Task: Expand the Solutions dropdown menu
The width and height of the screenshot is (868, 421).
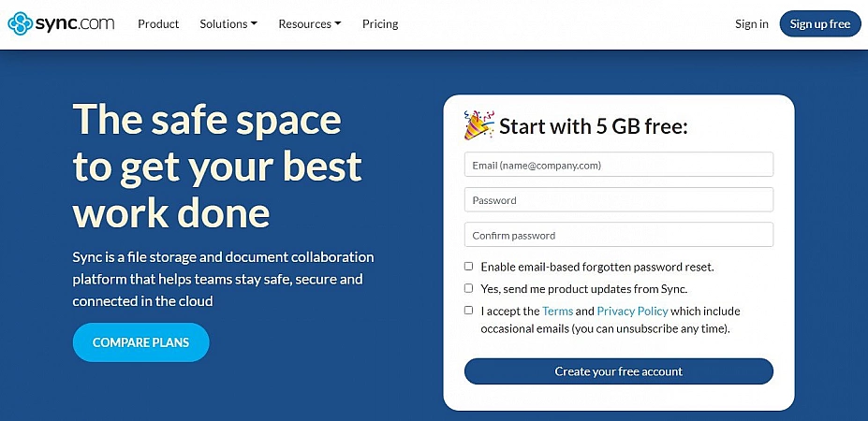Action: coord(228,23)
